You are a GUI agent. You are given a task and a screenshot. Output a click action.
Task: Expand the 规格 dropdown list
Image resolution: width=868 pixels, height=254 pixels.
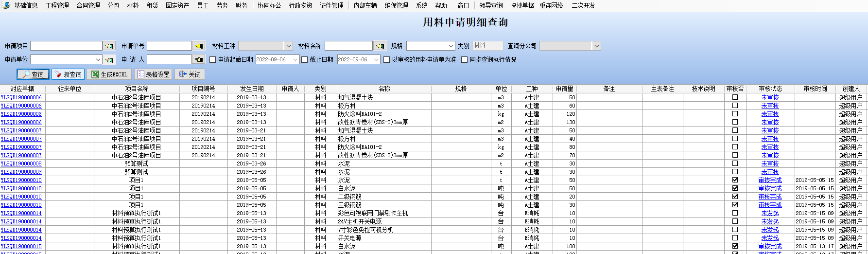pos(450,46)
